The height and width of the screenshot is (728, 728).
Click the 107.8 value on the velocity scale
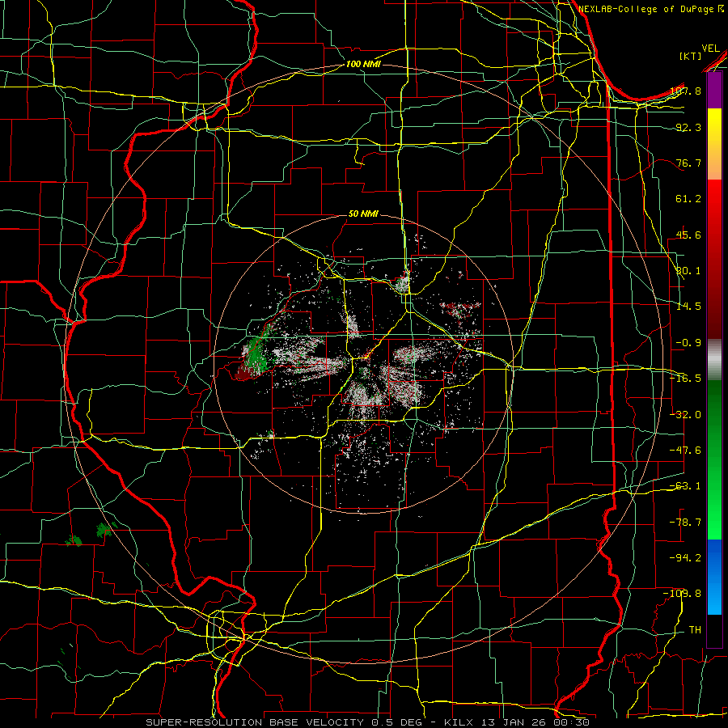pos(686,91)
